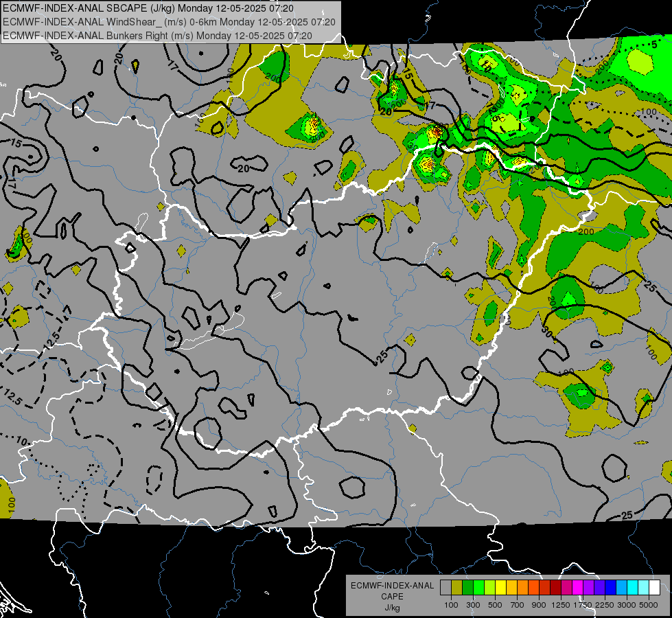Click the 900 legend scale value
The height and width of the screenshot is (618, 672).
[x=539, y=605]
